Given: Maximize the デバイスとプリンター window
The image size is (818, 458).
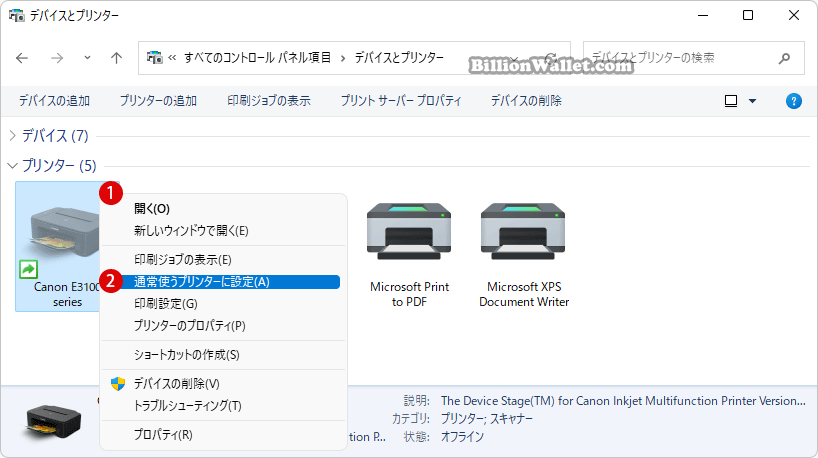Looking at the screenshot, I should pyautogui.click(x=748, y=15).
